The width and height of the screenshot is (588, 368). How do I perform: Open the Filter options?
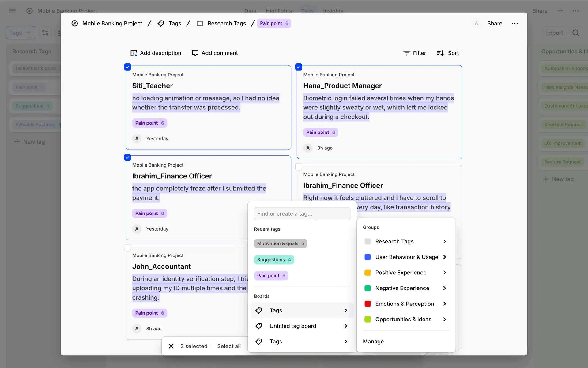[x=415, y=53]
